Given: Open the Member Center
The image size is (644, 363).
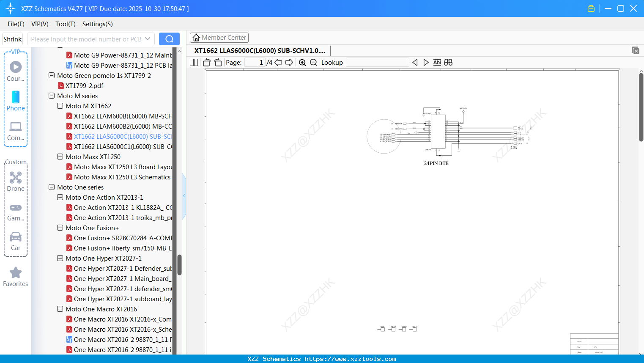Looking at the screenshot, I should 219,38.
